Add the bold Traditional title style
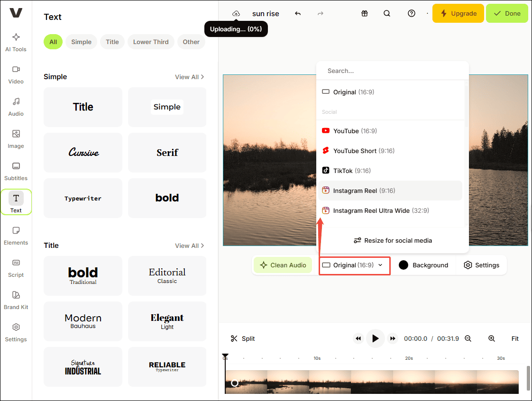Screen dimensions: 532x401 83,276
